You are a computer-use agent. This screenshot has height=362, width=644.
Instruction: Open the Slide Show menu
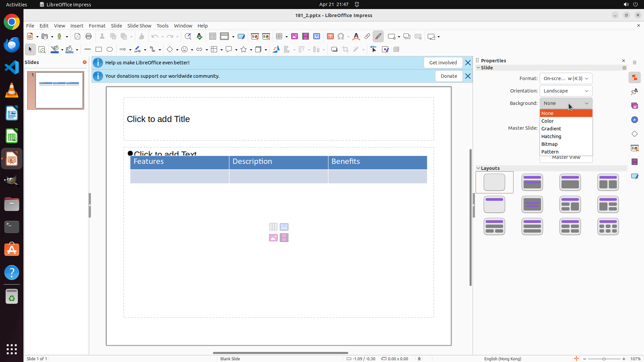tap(139, 26)
